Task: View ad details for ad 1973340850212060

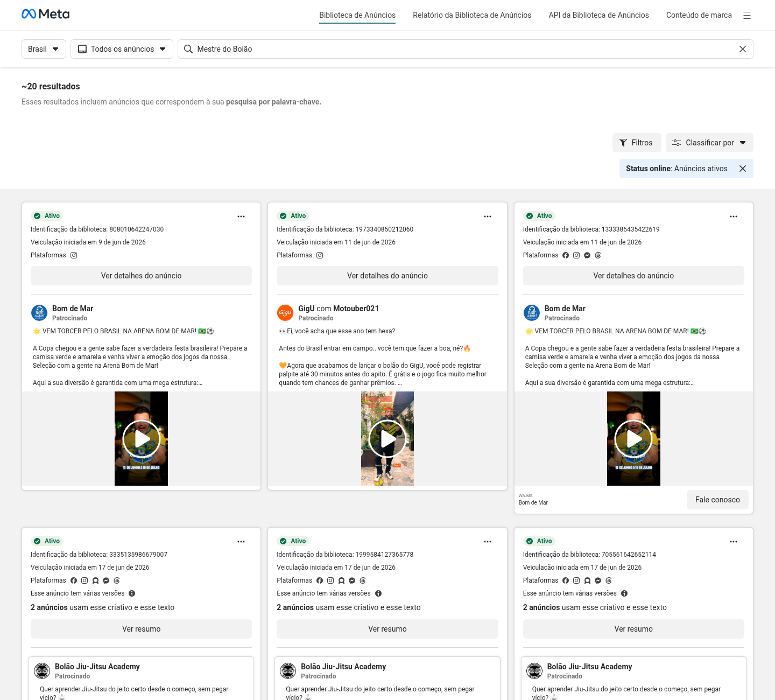Action: coord(387,276)
